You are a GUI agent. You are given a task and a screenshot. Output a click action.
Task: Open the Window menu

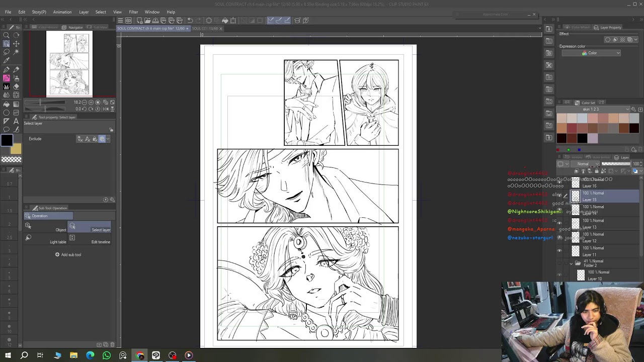tap(152, 12)
